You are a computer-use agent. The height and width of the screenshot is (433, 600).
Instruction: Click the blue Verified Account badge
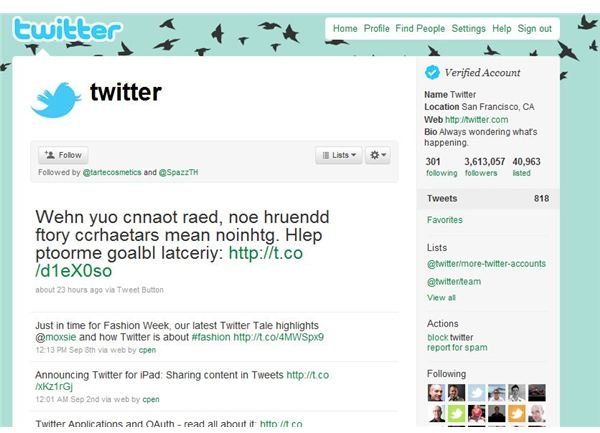[x=432, y=72]
